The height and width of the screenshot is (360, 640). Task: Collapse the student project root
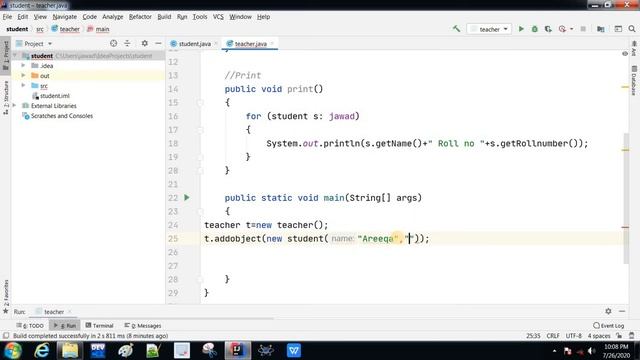15,56
